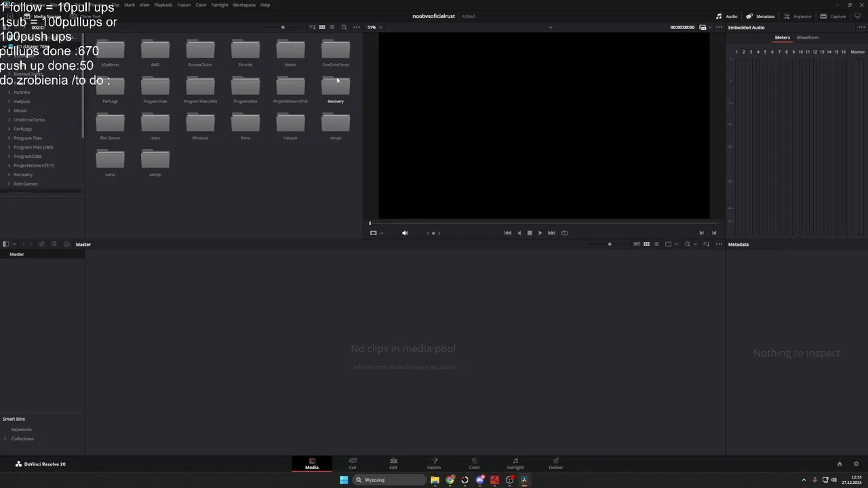Open media pool search magnifier

point(688,244)
